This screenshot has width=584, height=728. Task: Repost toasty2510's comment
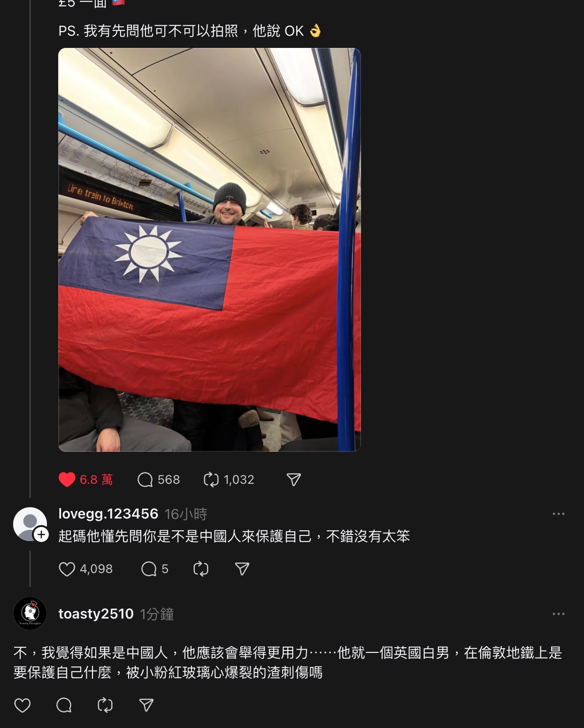pos(105,705)
